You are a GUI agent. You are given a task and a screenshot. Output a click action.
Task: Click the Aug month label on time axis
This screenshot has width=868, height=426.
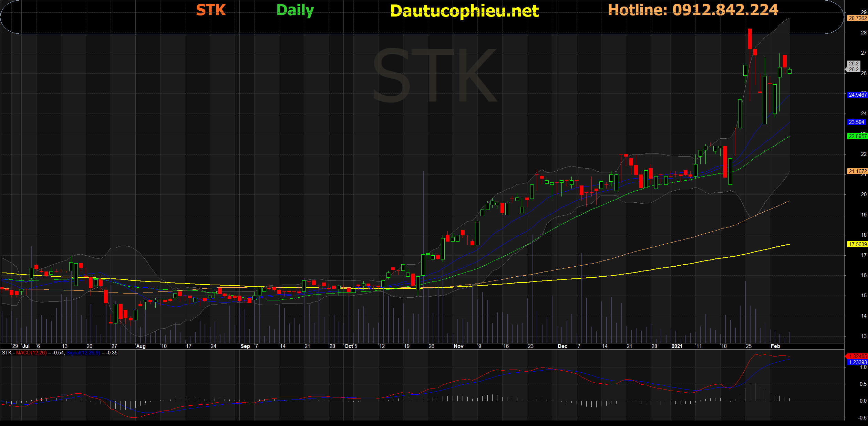tap(141, 346)
